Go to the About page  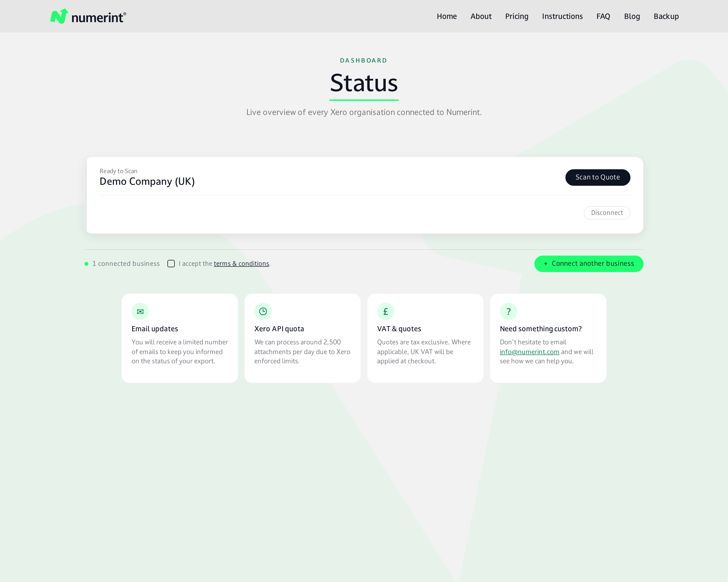(x=481, y=16)
